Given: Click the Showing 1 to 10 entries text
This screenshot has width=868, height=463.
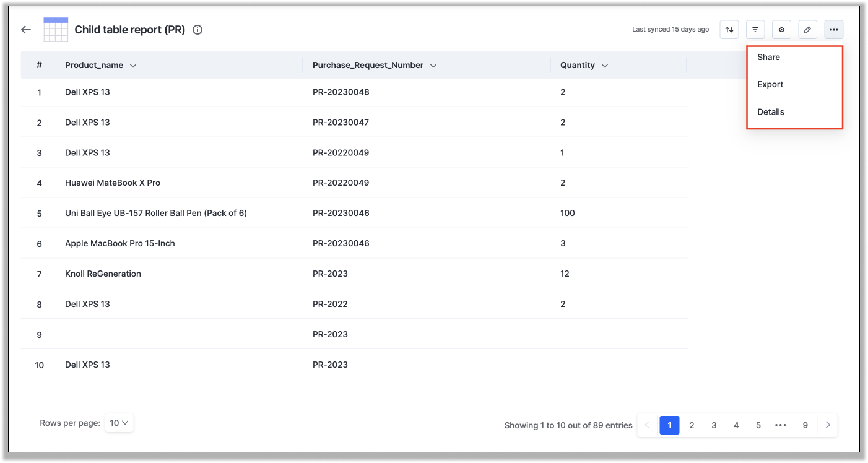Looking at the screenshot, I should pos(568,425).
